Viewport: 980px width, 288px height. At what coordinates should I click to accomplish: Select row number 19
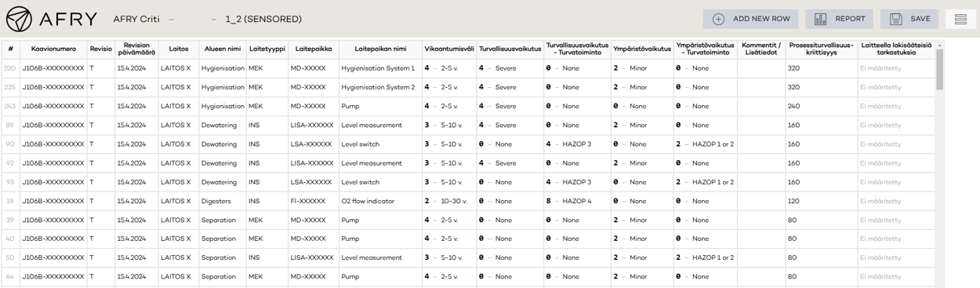[10, 201]
